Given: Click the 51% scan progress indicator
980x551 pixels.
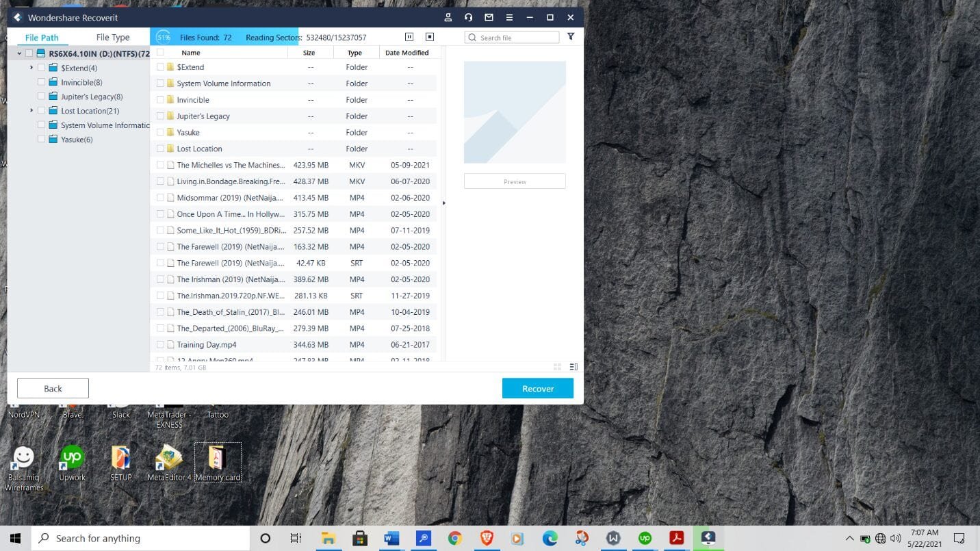Looking at the screenshot, I should tap(163, 38).
